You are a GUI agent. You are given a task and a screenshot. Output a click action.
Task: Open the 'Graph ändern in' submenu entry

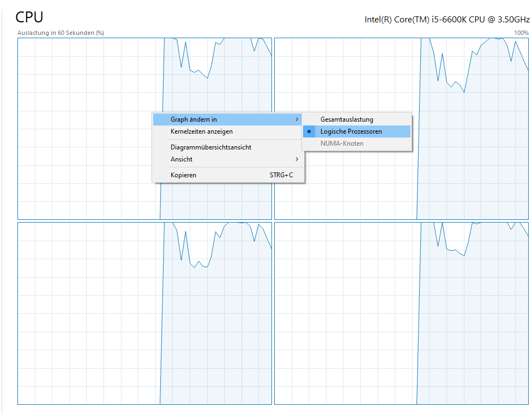coord(194,119)
